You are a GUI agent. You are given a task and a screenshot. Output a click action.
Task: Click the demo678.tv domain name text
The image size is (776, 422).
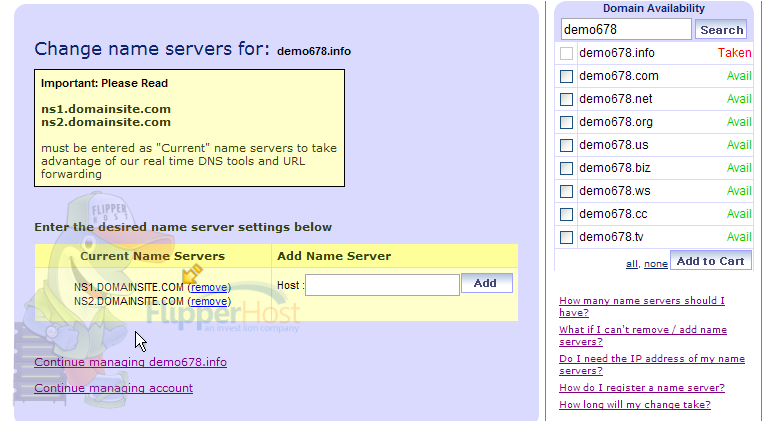[x=611, y=237]
